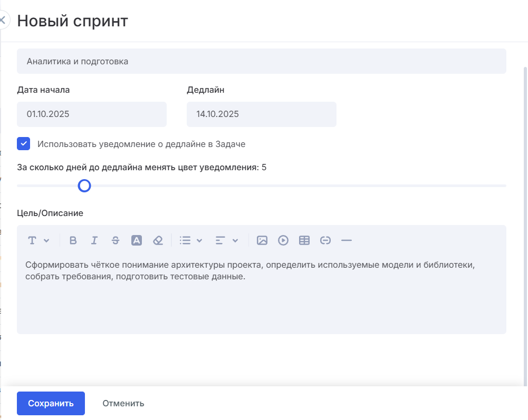Viewport: 528px width, 420px height.
Task: Click Сохранить button to save sprint
Action: pos(51,403)
